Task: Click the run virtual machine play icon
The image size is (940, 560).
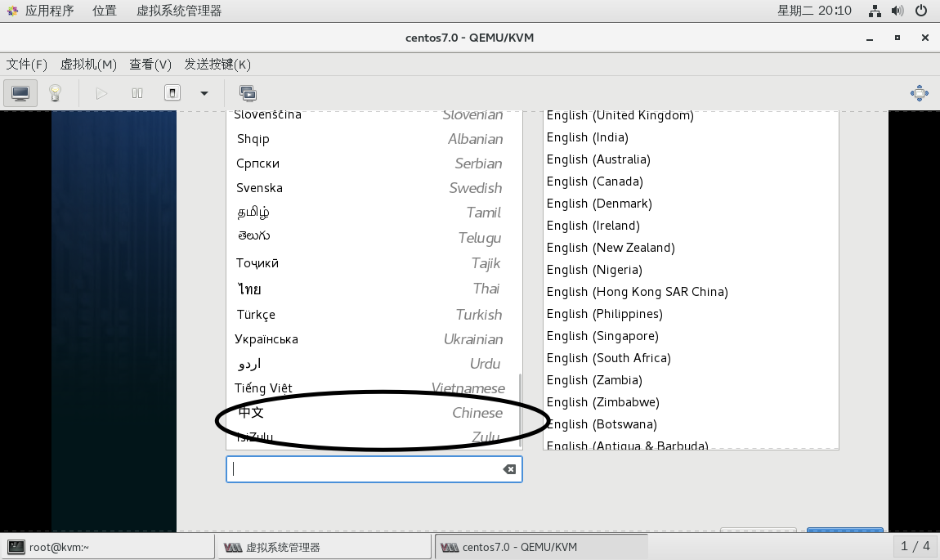Action: pos(101,93)
